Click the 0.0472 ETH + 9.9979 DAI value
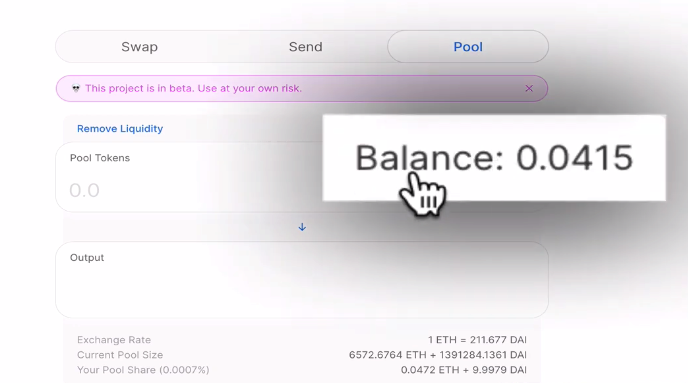Viewport: 688px width, 383px height. [x=463, y=370]
